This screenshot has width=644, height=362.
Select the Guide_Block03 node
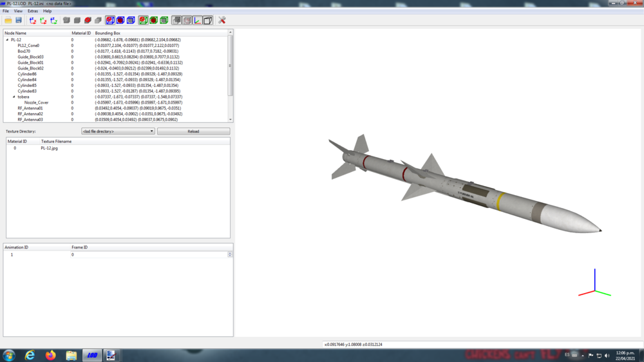[30, 57]
